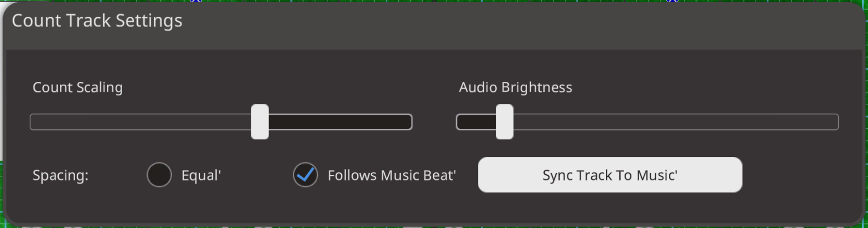
Task: Click the Spacing: label
Action: click(x=60, y=175)
